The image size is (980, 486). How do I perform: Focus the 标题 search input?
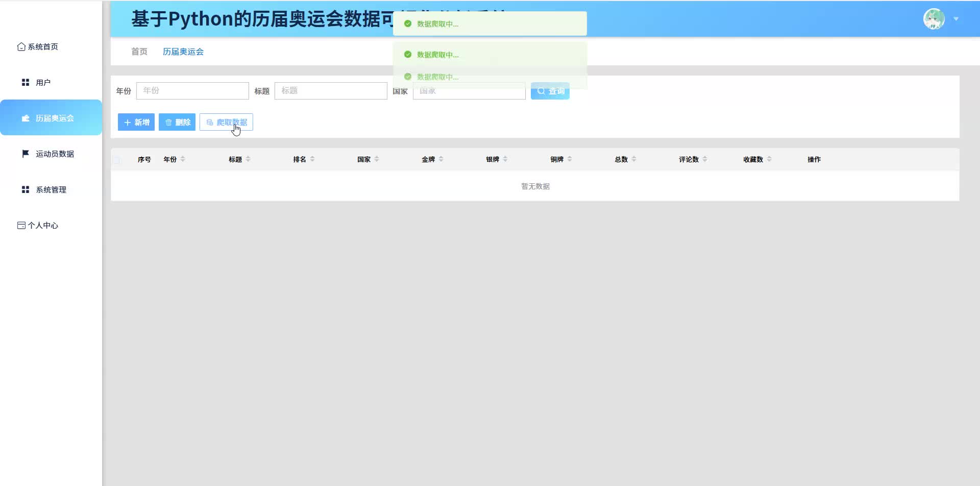point(331,91)
